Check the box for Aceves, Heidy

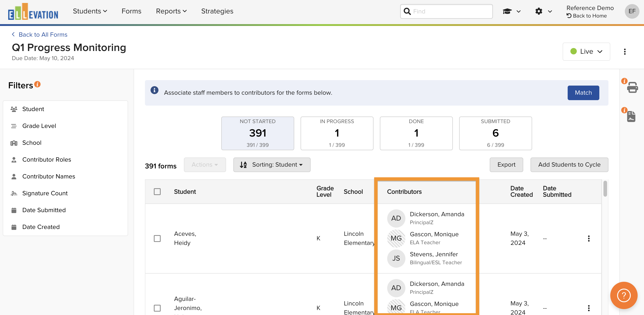click(157, 239)
